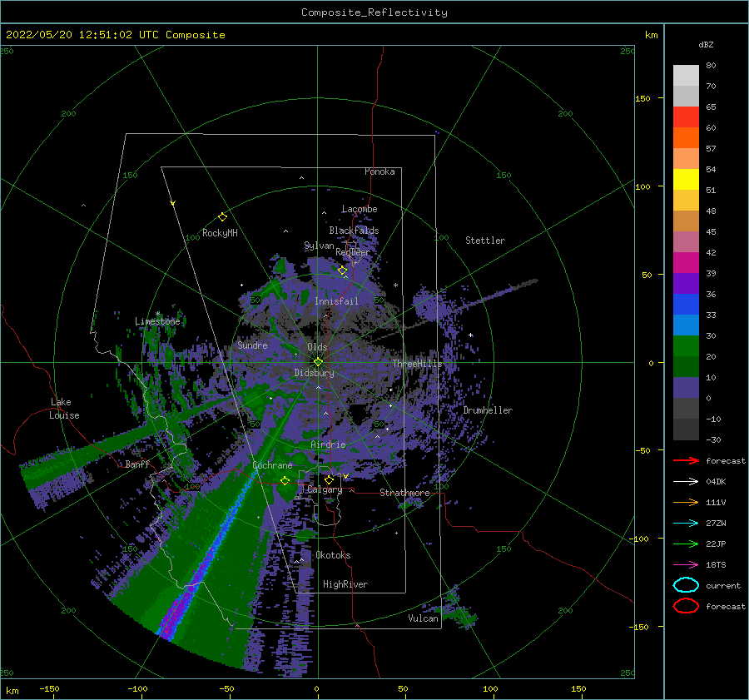Click the Lake Louise label
Viewport: 749px width, 700px height.
pyautogui.click(x=64, y=409)
